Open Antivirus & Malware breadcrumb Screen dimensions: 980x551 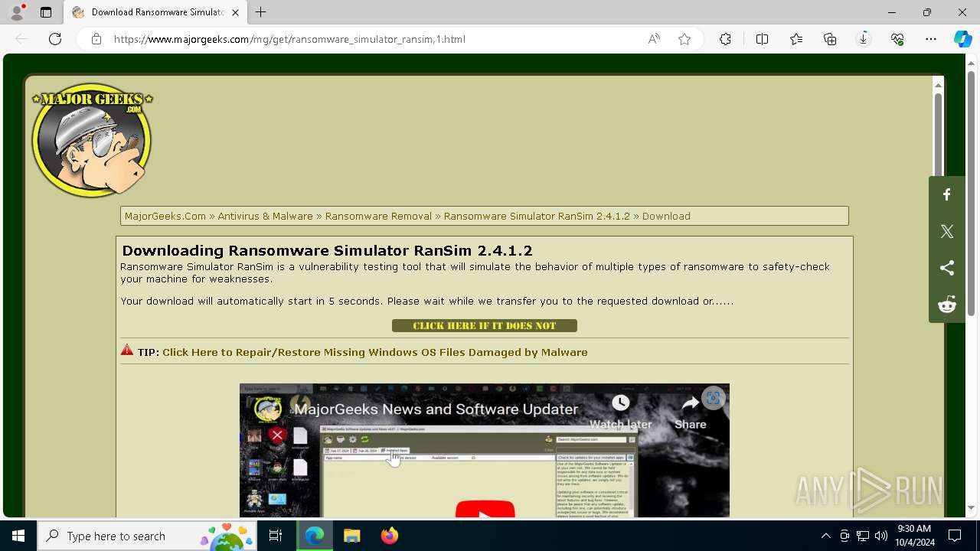coord(265,216)
